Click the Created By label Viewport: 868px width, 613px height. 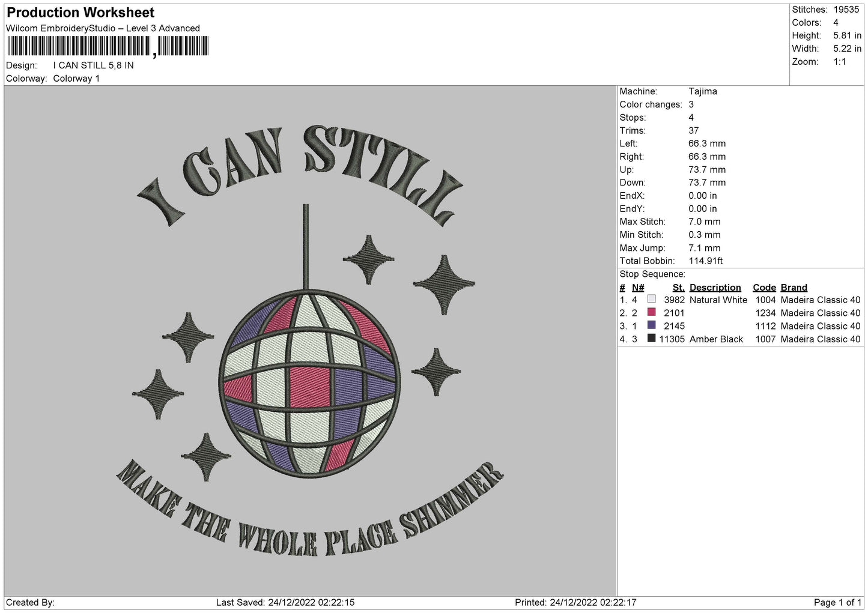pos(30,602)
